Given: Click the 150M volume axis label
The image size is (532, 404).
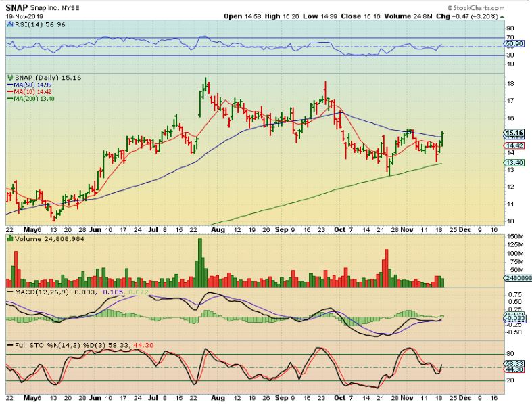Looking at the screenshot, I should pyautogui.click(x=514, y=236).
